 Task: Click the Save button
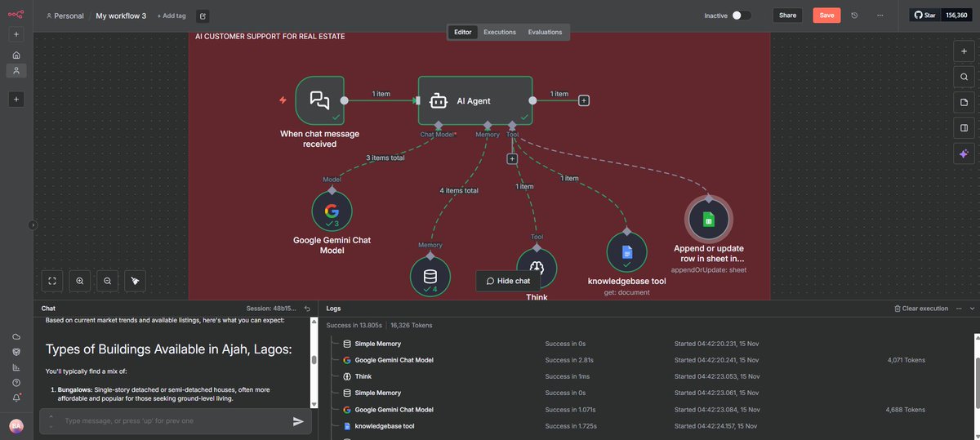[826, 16]
